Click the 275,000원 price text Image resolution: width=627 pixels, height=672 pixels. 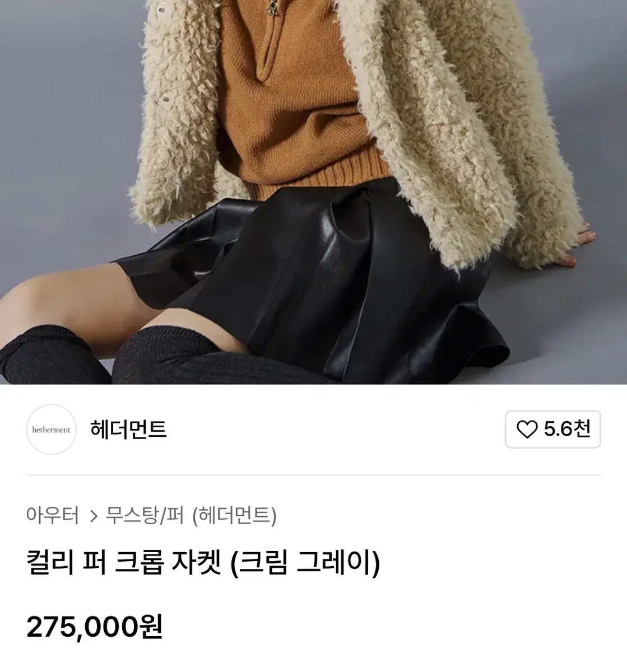coord(95,627)
